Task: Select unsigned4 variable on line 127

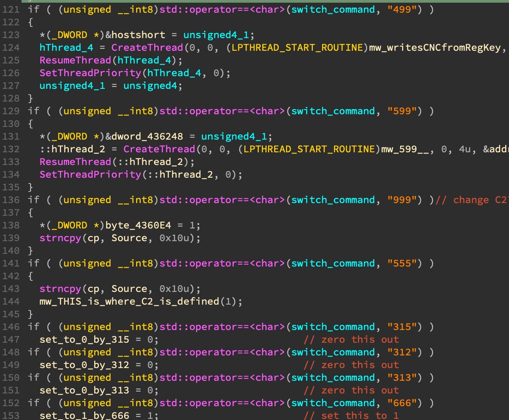Action: (x=150, y=86)
